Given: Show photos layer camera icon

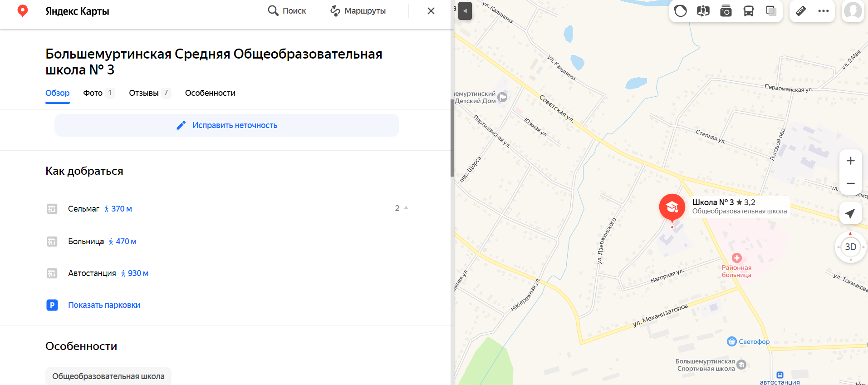Looking at the screenshot, I should 726,11.
